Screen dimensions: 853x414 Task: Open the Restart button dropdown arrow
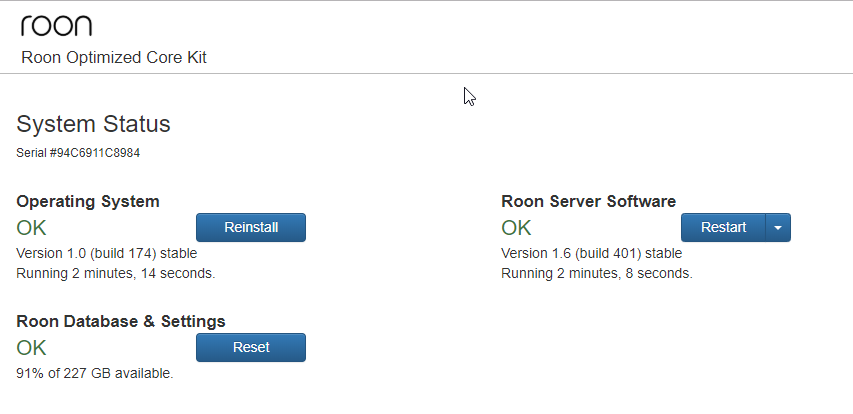click(778, 227)
